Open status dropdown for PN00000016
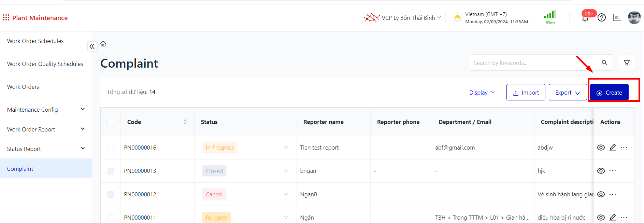Image resolution: width=644 pixels, height=223 pixels. (286, 148)
